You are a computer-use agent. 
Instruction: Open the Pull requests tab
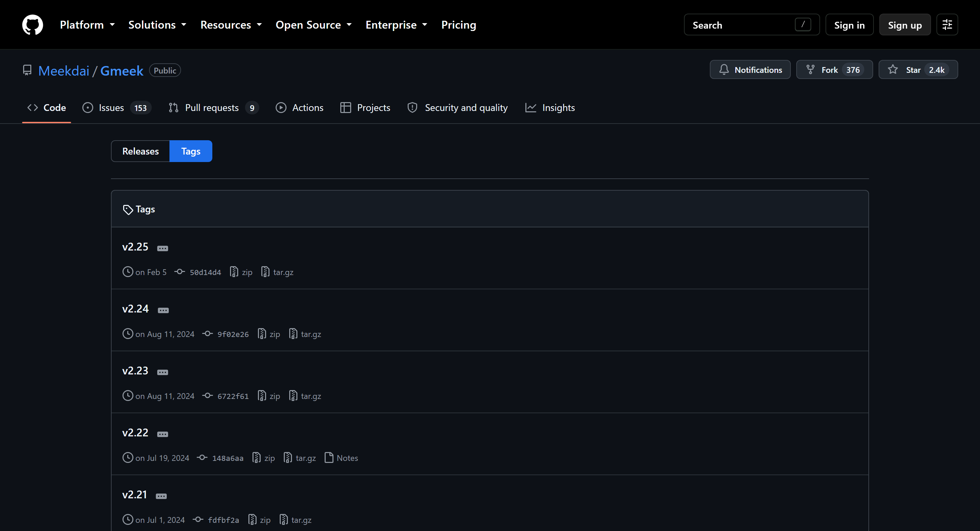tap(213, 108)
